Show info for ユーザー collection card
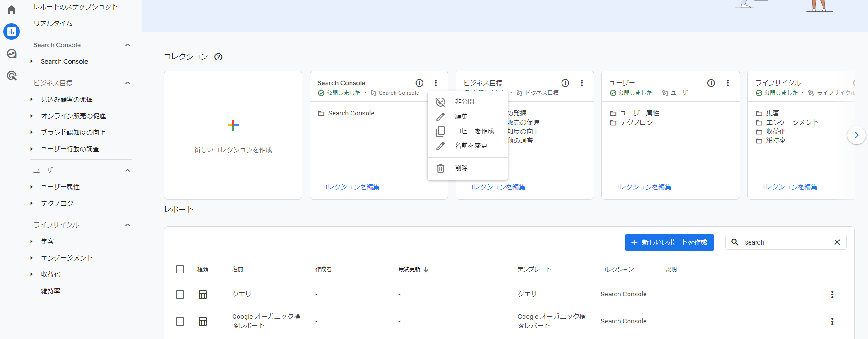Viewport: 868px width, 339px height. coord(711,83)
